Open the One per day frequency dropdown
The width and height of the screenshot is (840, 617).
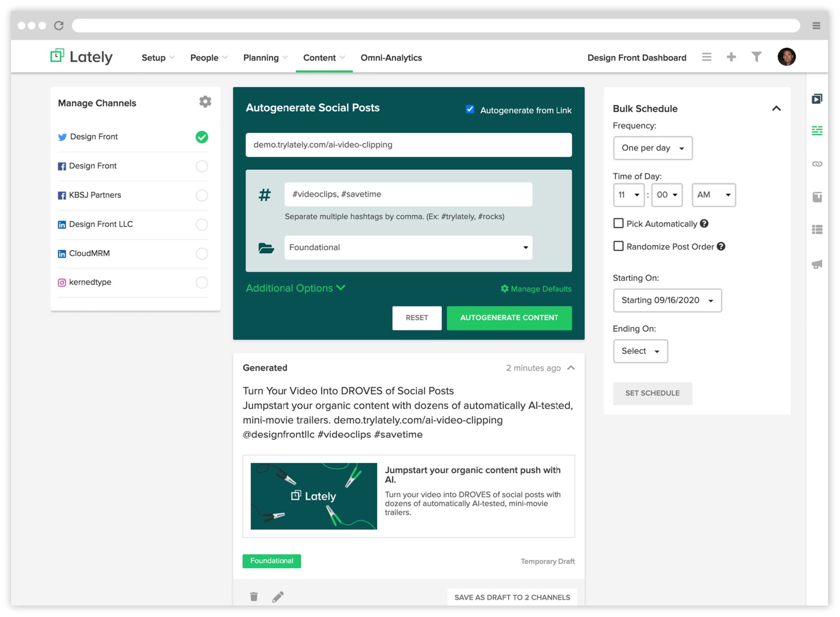pyautogui.click(x=652, y=148)
